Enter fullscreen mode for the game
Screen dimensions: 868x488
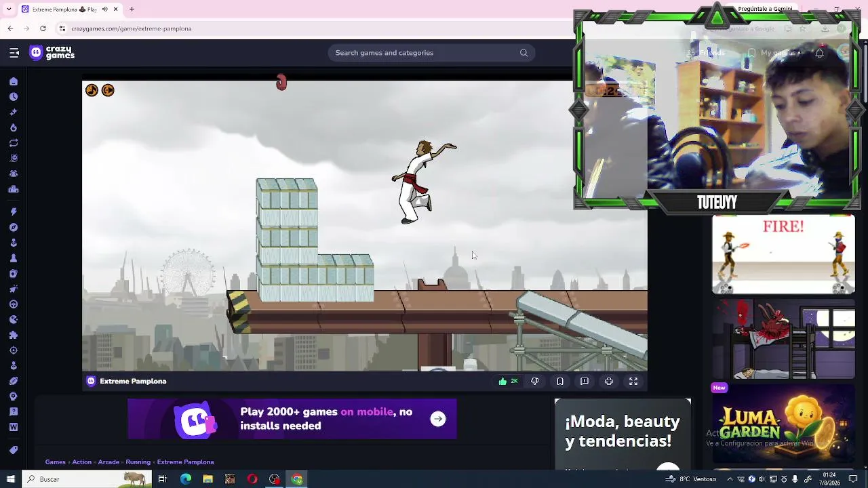coord(633,382)
